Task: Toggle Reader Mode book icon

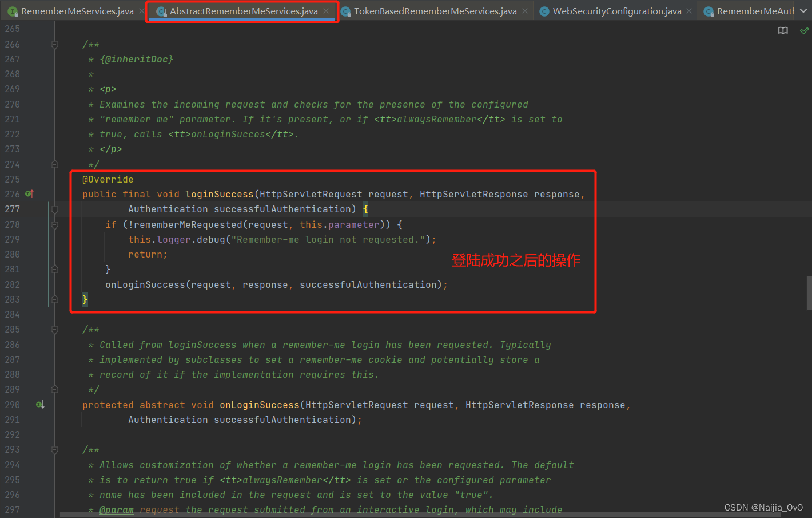Action: coord(783,30)
